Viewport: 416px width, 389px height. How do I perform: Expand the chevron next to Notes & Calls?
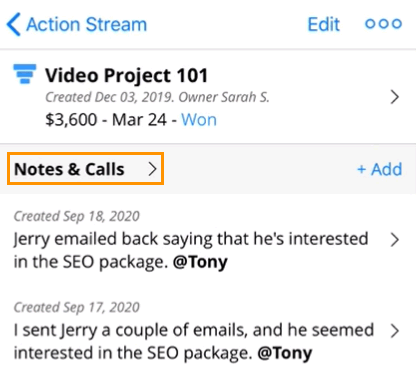[x=152, y=169]
